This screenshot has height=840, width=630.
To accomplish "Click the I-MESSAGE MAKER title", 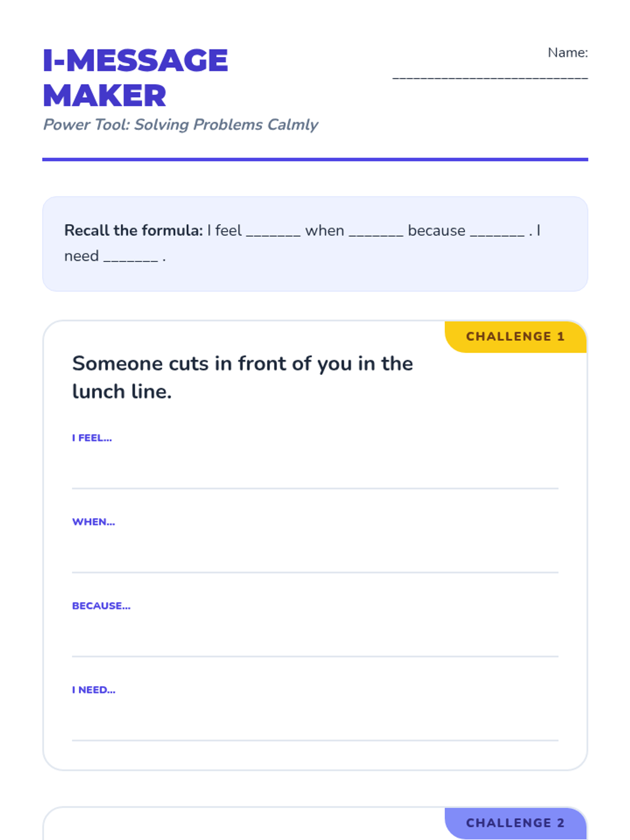I will pos(135,78).
